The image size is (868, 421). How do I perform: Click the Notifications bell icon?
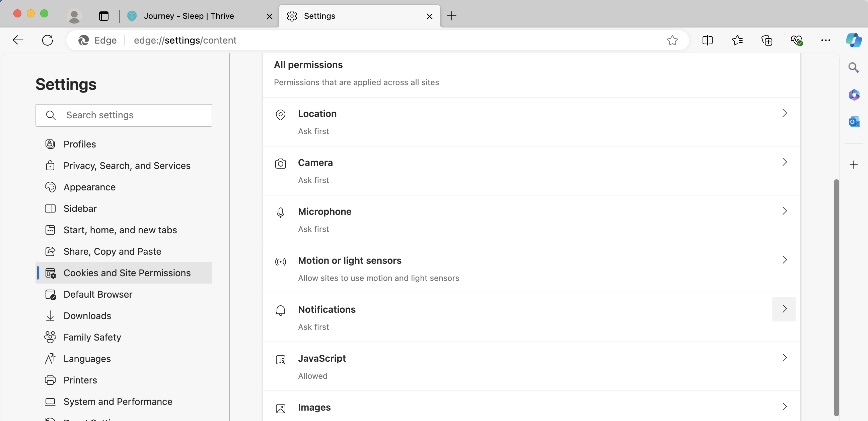(x=280, y=310)
